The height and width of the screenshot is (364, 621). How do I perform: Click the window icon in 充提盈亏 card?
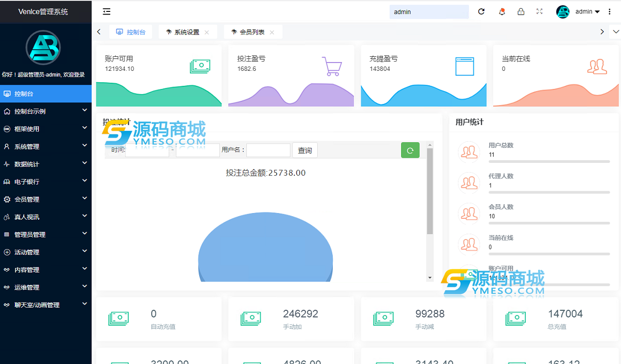click(x=464, y=66)
